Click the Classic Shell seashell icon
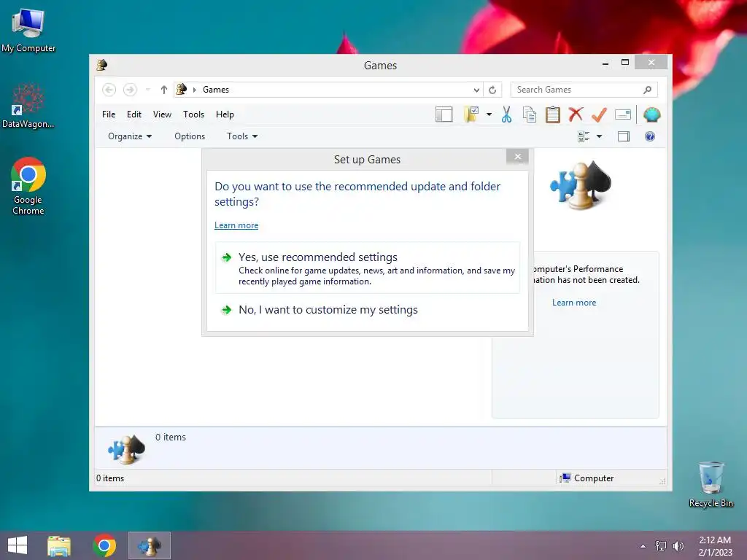The width and height of the screenshot is (747, 560). tap(651, 114)
